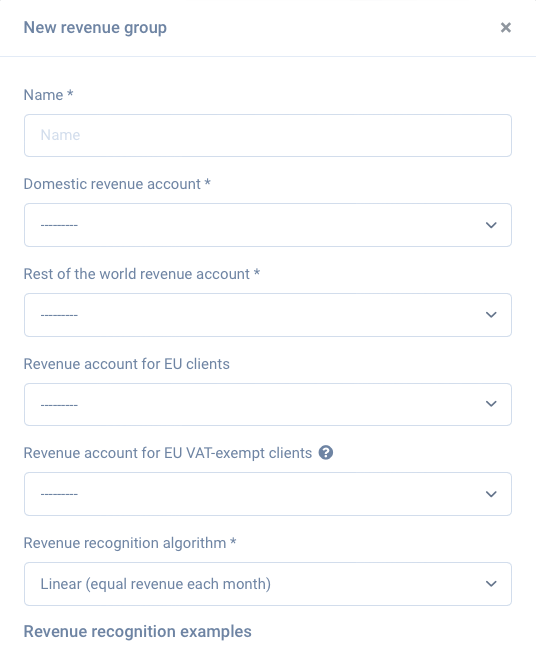Click the New revenue group dialog title
The height and width of the screenshot is (646, 536).
[x=95, y=28]
